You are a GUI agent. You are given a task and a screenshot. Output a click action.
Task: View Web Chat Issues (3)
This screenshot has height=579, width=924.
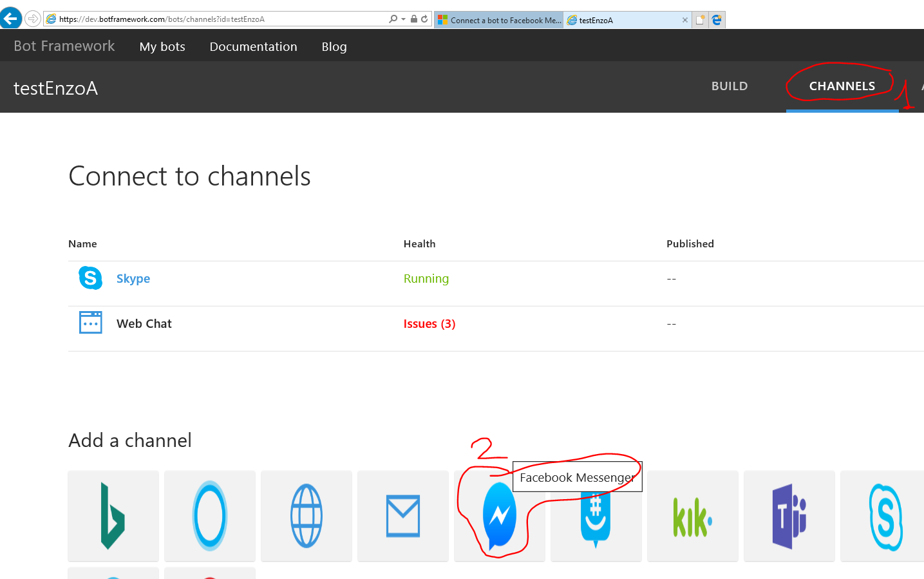(429, 324)
